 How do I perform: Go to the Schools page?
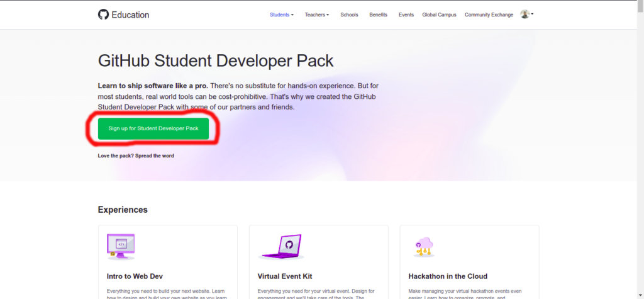tap(349, 14)
